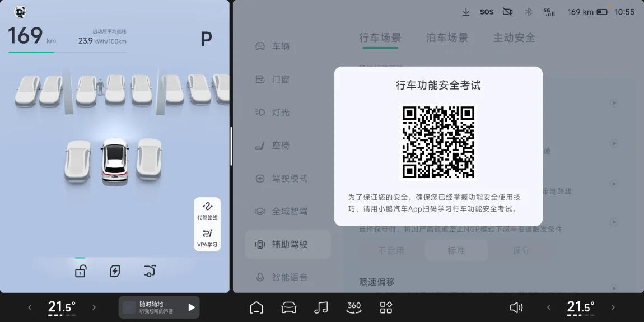Tap the 169 km range readout
644x322 pixels.
pos(32,36)
